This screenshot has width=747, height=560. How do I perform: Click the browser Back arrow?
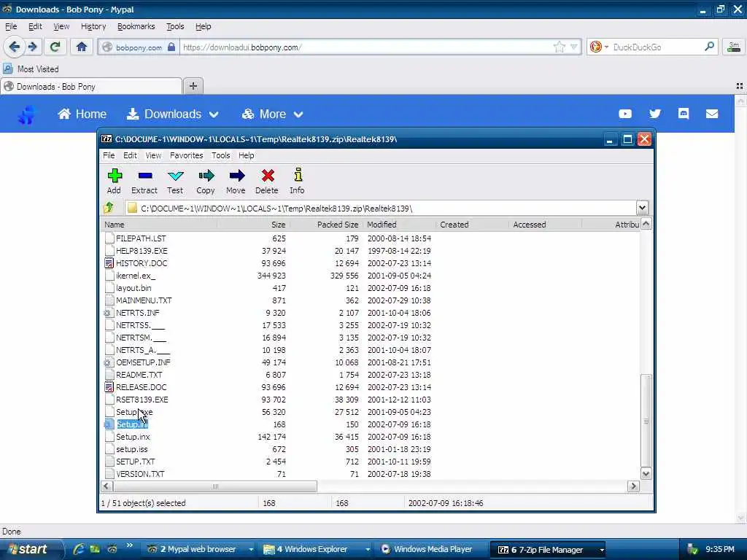pos(15,47)
